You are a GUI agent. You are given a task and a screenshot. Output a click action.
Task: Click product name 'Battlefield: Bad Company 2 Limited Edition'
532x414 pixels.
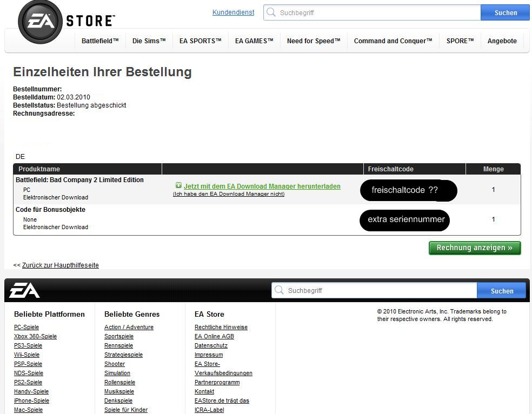click(x=79, y=180)
